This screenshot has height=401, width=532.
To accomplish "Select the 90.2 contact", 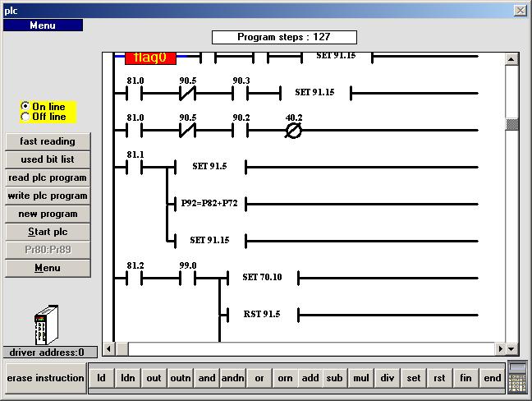I will point(241,130).
